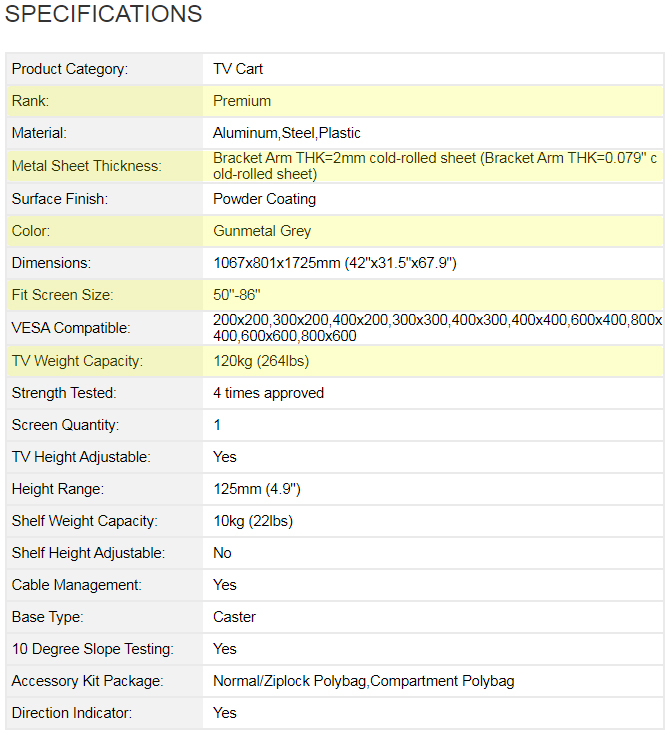Screen dimensions: 669x735
Task: Click the TV Cart value
Action: 238,69
